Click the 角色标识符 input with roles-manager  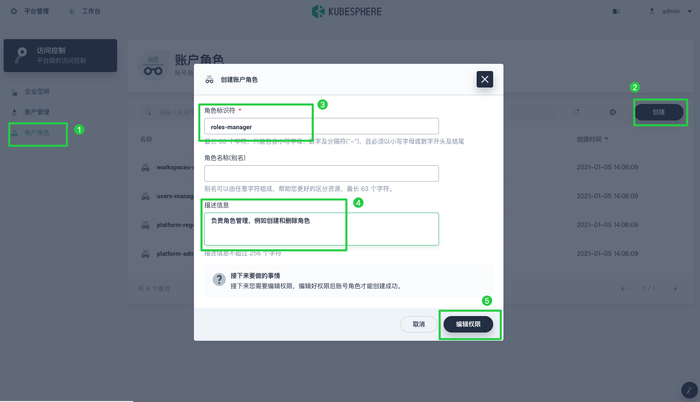[x=321, y=126]
